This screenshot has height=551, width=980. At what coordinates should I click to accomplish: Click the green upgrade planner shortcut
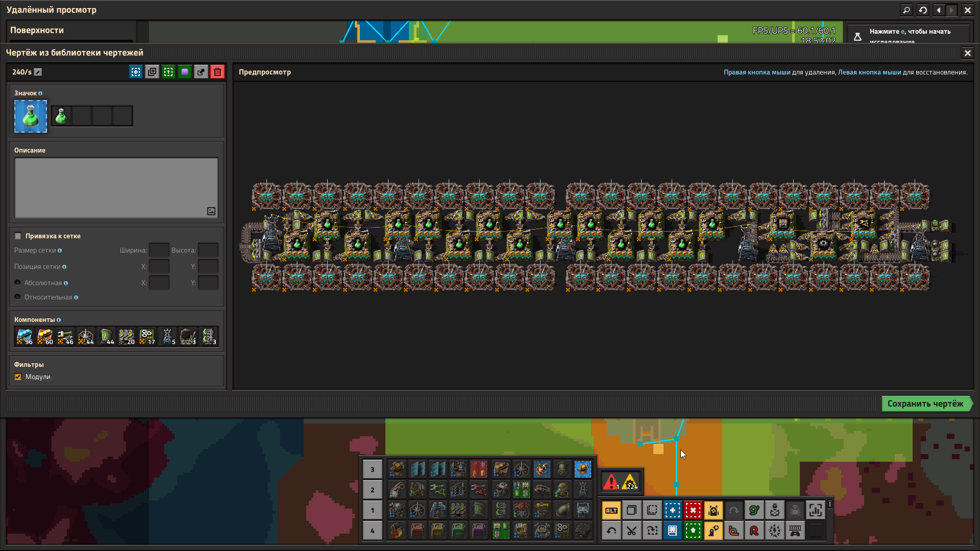point(693,531)
